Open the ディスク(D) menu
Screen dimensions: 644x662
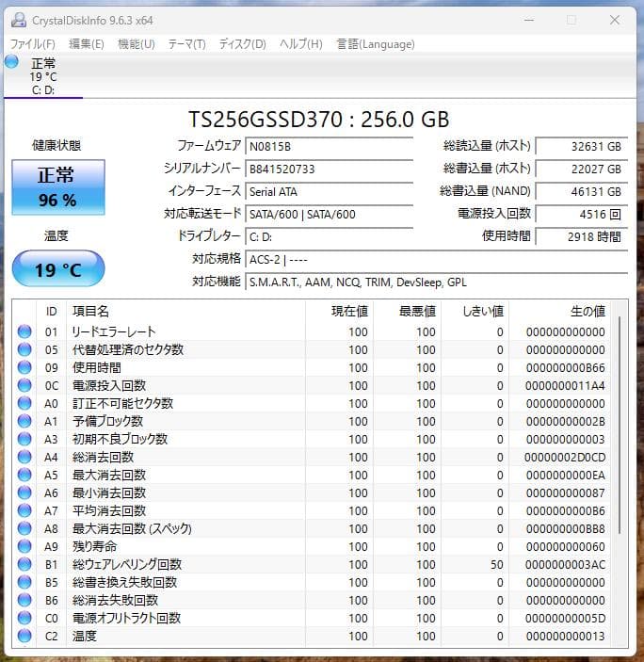pyautogui.click(x=243, y=44)
